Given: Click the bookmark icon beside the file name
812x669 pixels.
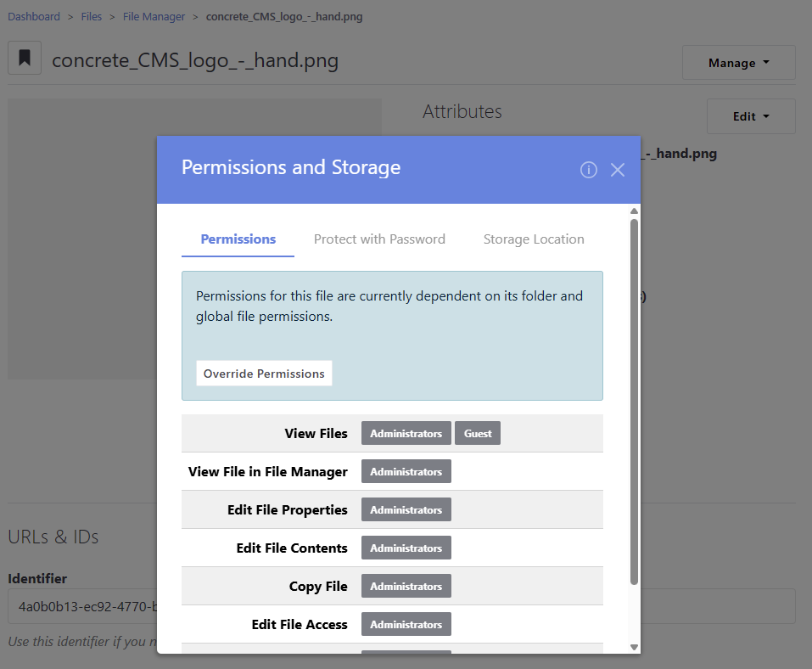Looking at the screenshot, I should (x=25, y=59).
